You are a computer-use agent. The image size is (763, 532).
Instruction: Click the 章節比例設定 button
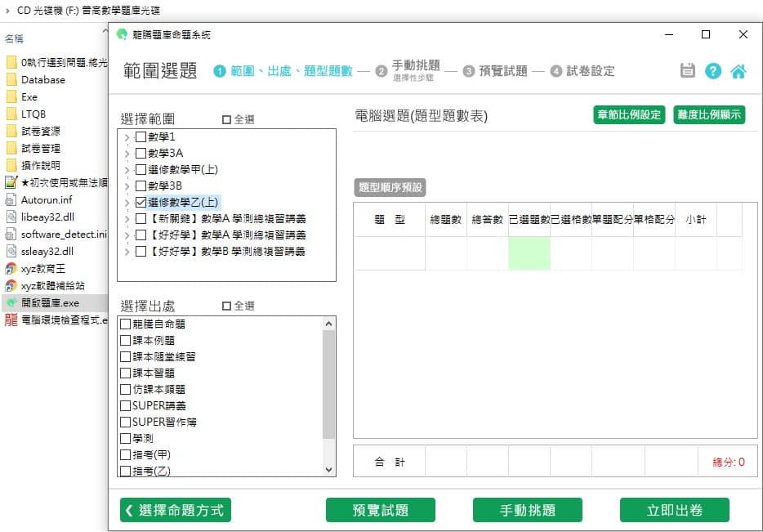[x=629, y=115]
